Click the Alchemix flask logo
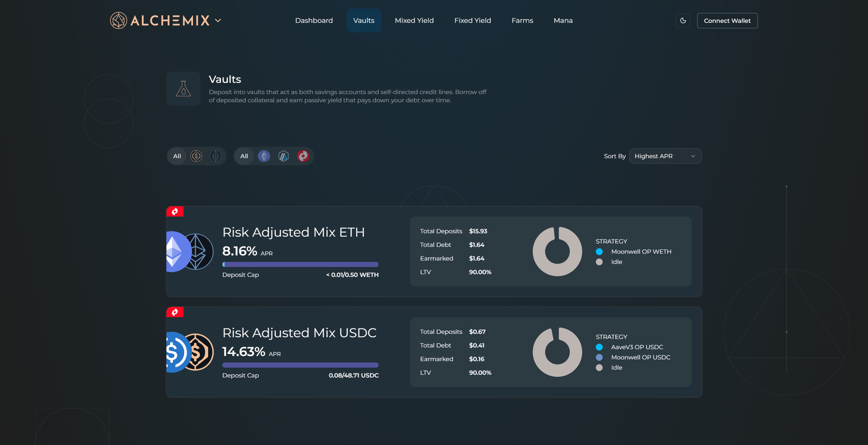This screenshot has height=445, width=868. pyautogui.click(x=118, y=20)
